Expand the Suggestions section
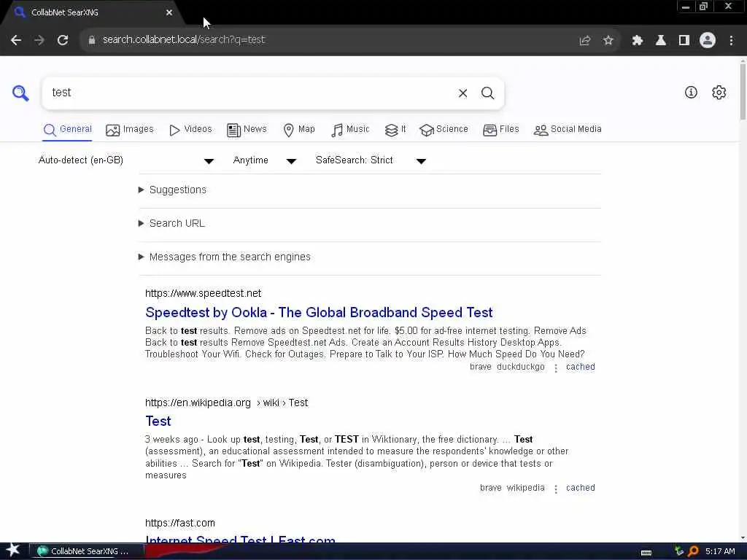Image resolution: width=747 pixels, height=560 pixels. (172, 190)
